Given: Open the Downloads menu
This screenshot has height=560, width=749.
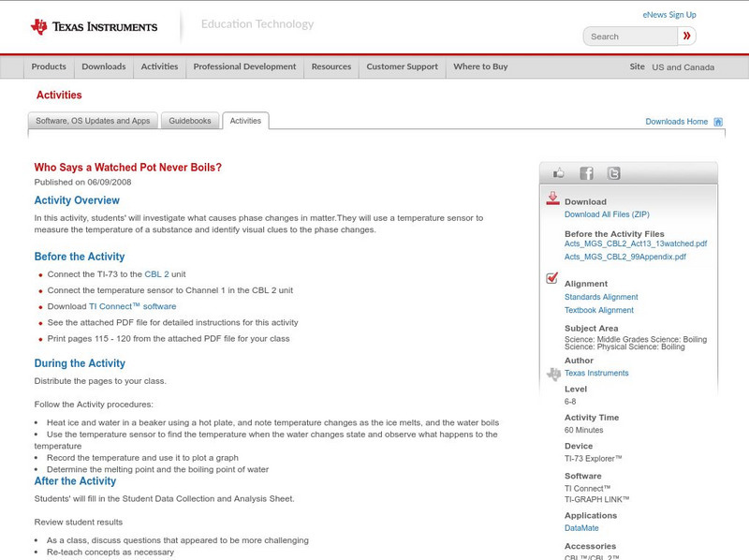Looking at the screenshot, I should [x=104, y=66].
